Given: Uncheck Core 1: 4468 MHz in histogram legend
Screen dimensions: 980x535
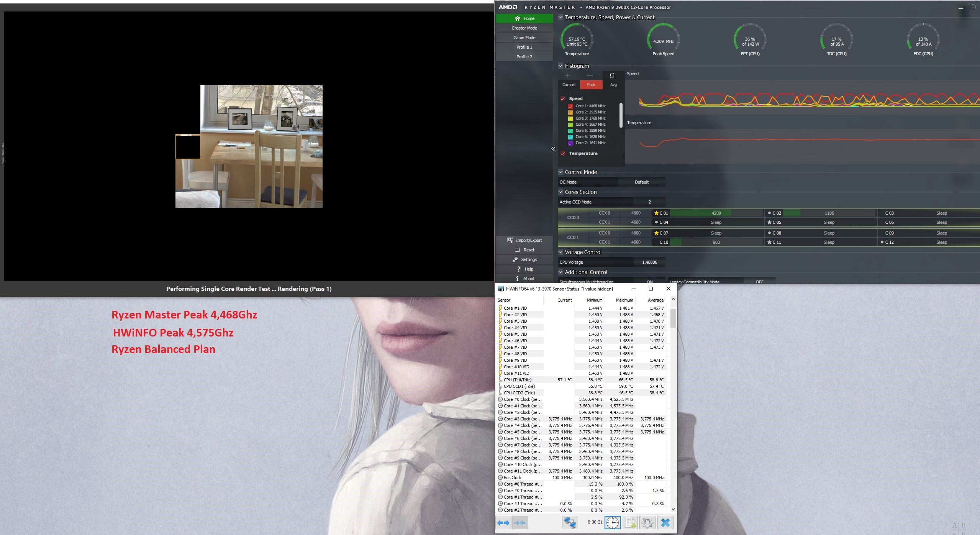Looking at the screenshot, I should (x=570, y=106).
